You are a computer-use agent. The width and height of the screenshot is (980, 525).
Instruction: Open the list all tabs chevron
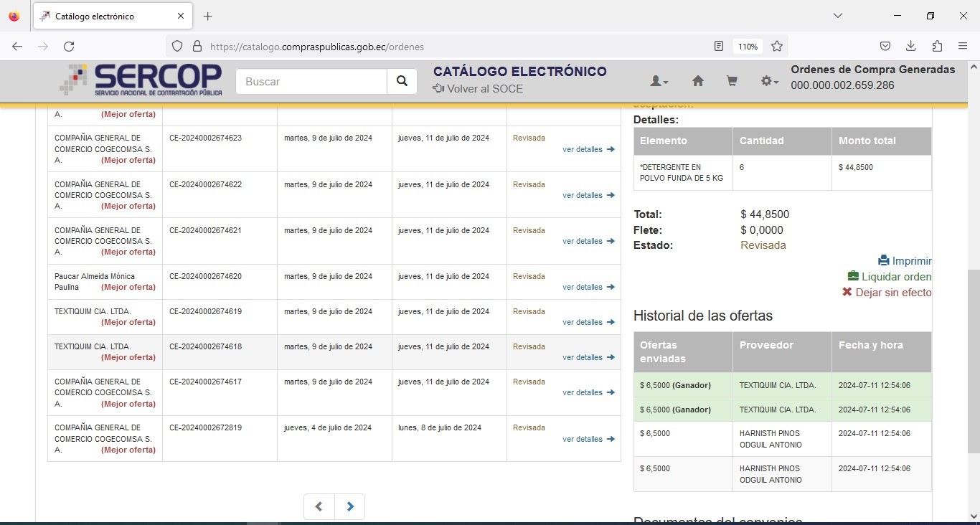click(x=837, y=16)
